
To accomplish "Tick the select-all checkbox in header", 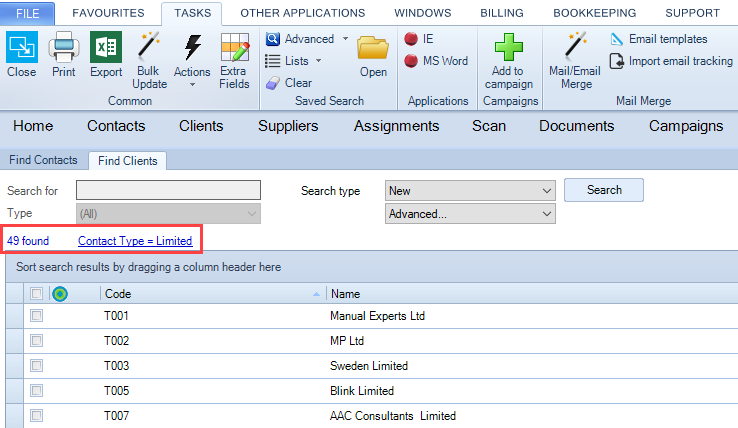I will (36, 294).
